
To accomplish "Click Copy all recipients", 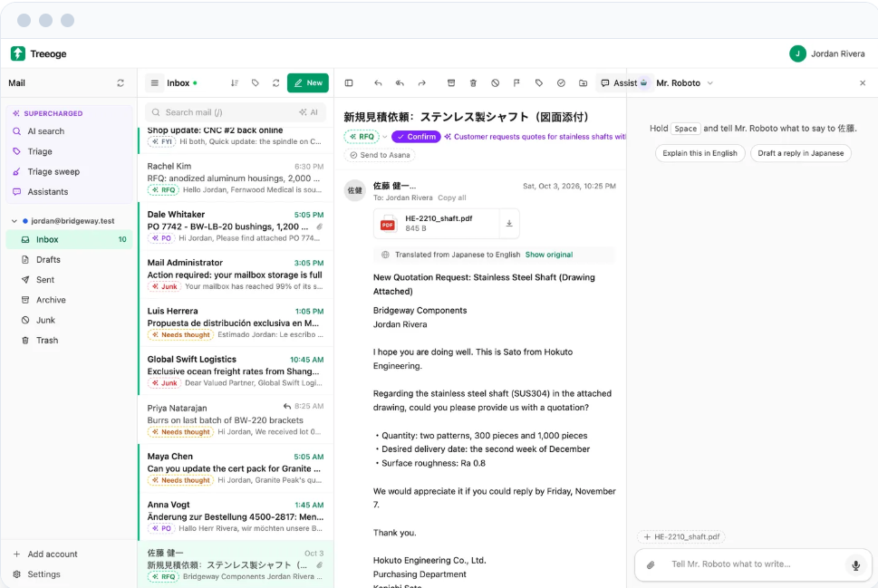I will click(x=452, y=198).
